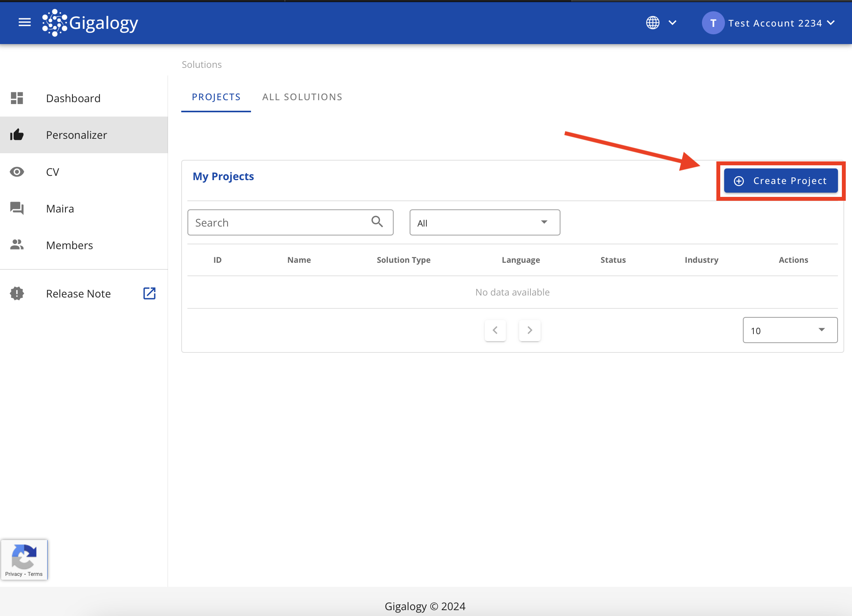852x616 pixels.
Task: Select the Projects tab
Action: pos(216,97)
